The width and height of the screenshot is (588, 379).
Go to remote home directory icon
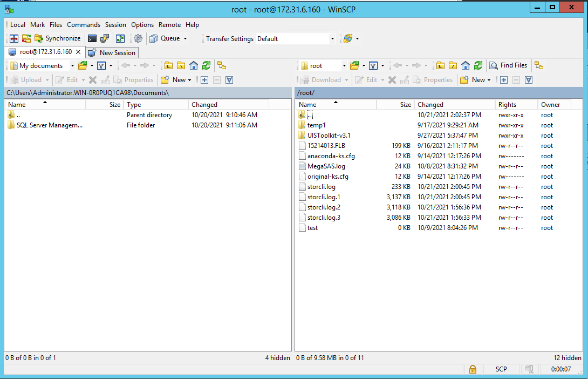point(466,66)
